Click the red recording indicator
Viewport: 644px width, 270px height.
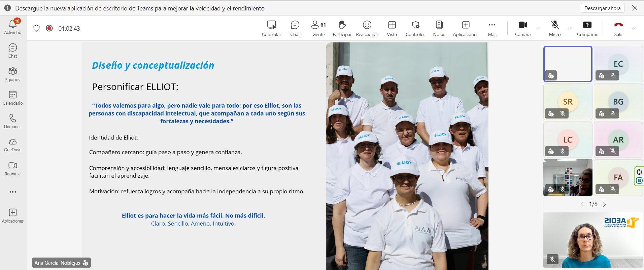click(x=49, y=28)
